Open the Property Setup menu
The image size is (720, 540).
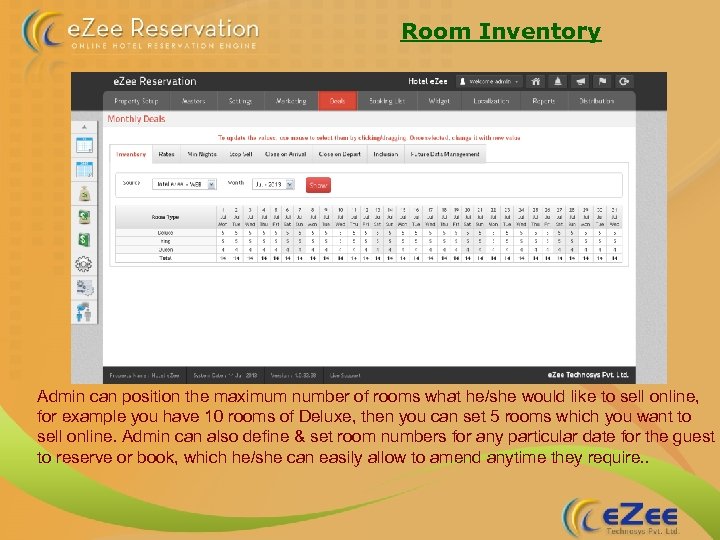[136, 101]
